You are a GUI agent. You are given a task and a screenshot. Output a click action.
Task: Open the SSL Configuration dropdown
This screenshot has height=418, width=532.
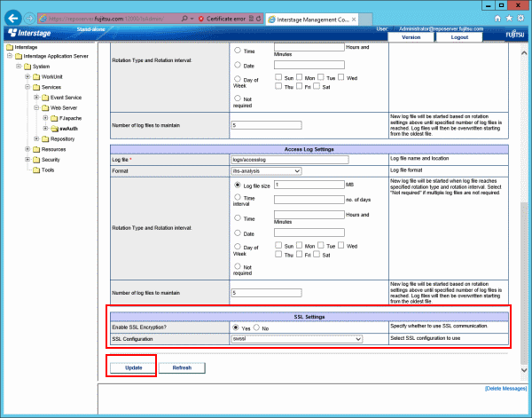tap(297, 339)
